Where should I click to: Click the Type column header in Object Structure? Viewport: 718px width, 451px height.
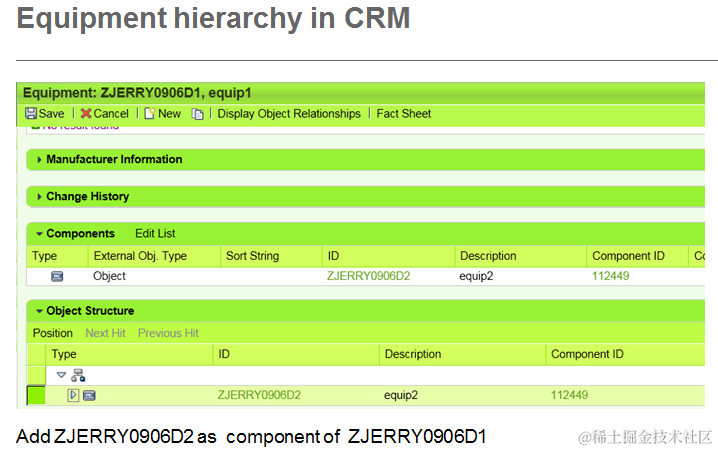coord(130,354)
